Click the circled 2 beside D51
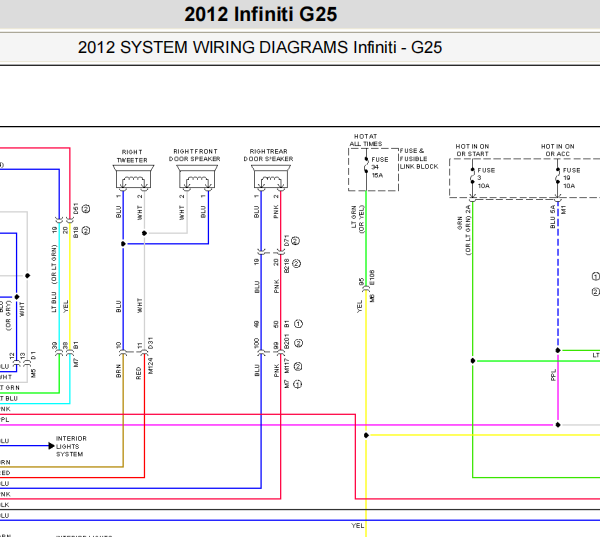 pyautogui.click(x=86, y=209)
